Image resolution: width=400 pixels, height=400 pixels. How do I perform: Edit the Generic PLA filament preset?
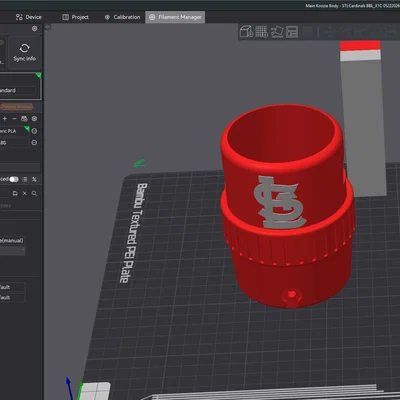coord(34,131)
